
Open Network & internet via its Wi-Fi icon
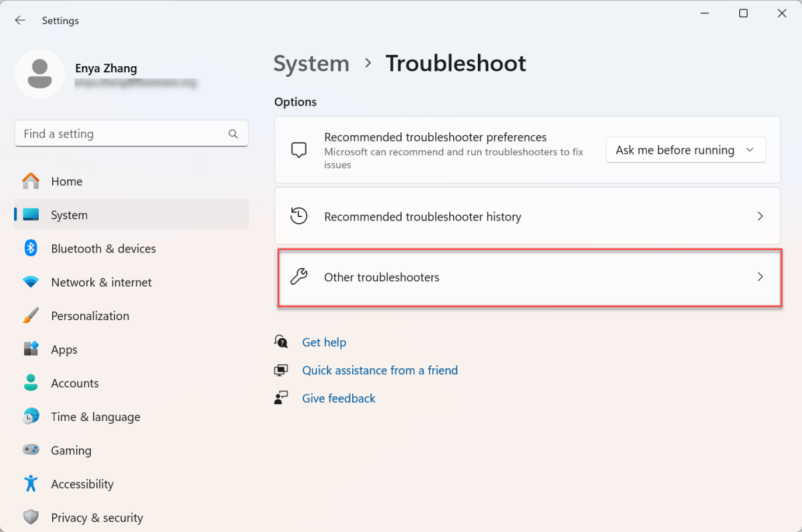pyautogui.click(x=31, y=282)
